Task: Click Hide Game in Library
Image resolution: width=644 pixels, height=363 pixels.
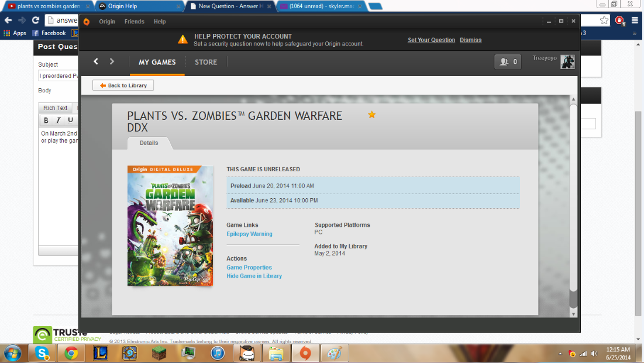Action: coord(254,276)
